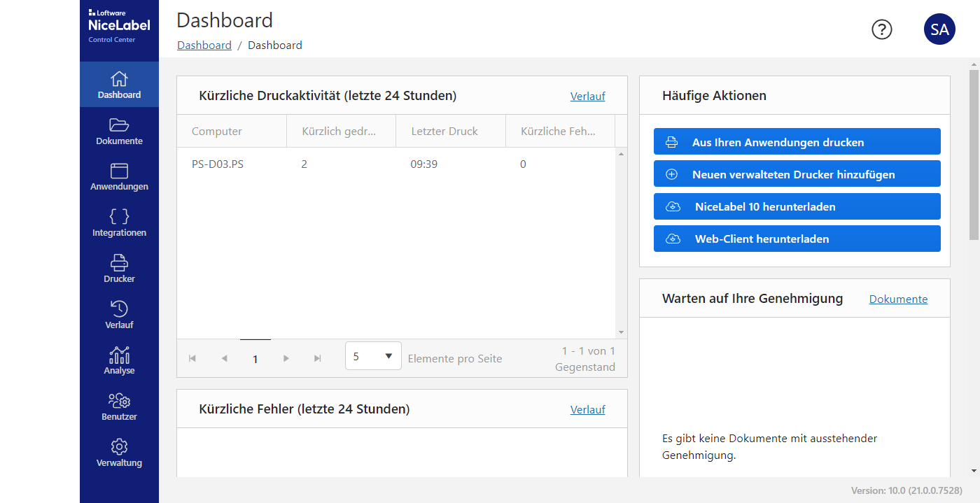Viewport: 980px width, 503px height.
Task: Go to last page of print activity
Action: pyautogui.click(x=318, y=358)
